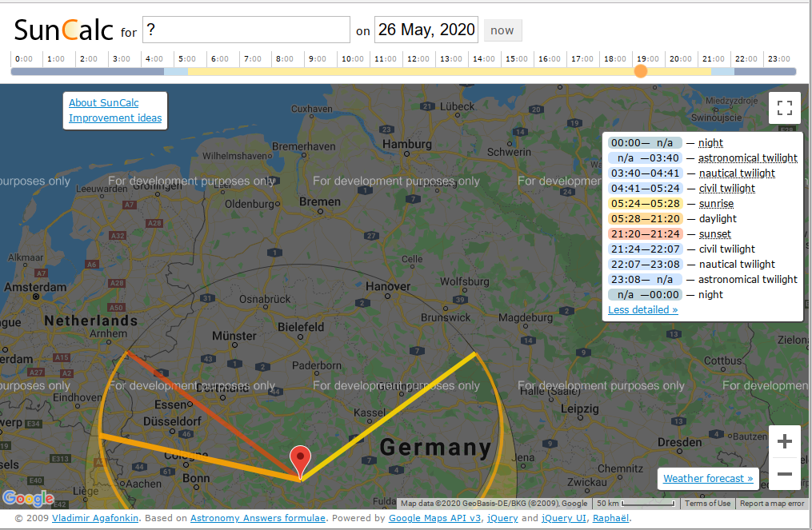Click Bremen on the map

tap(320, 201)
